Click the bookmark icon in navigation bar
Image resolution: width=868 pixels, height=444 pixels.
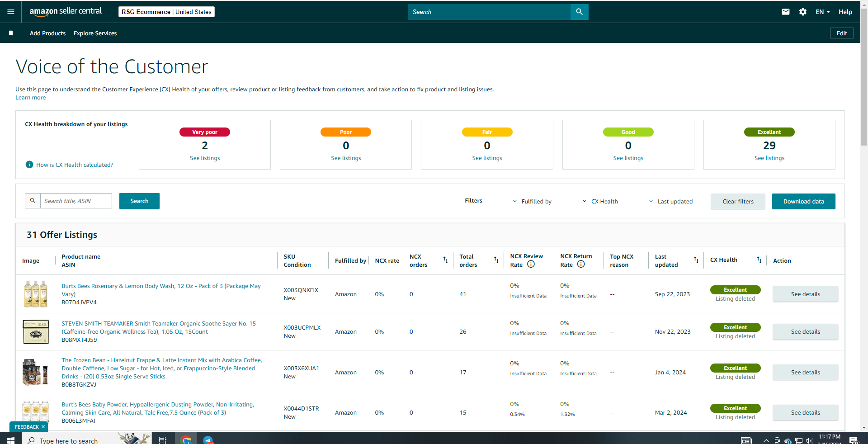(x=11, y=33)
